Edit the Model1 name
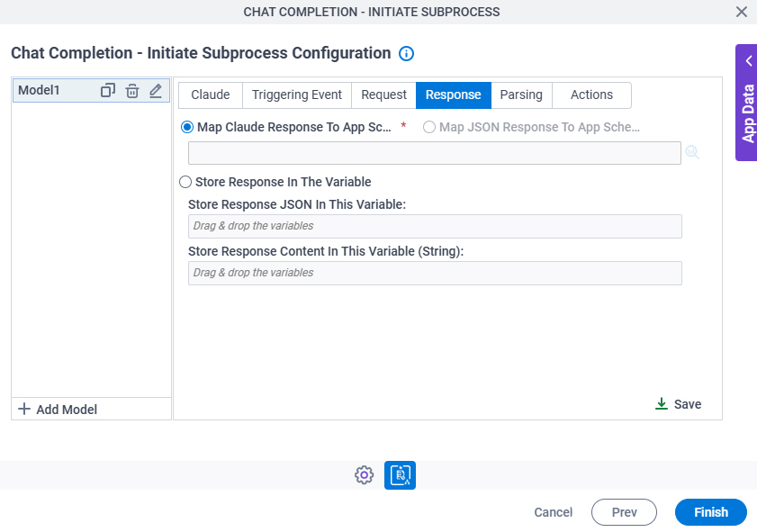The image size is (757, 532). 156,91
